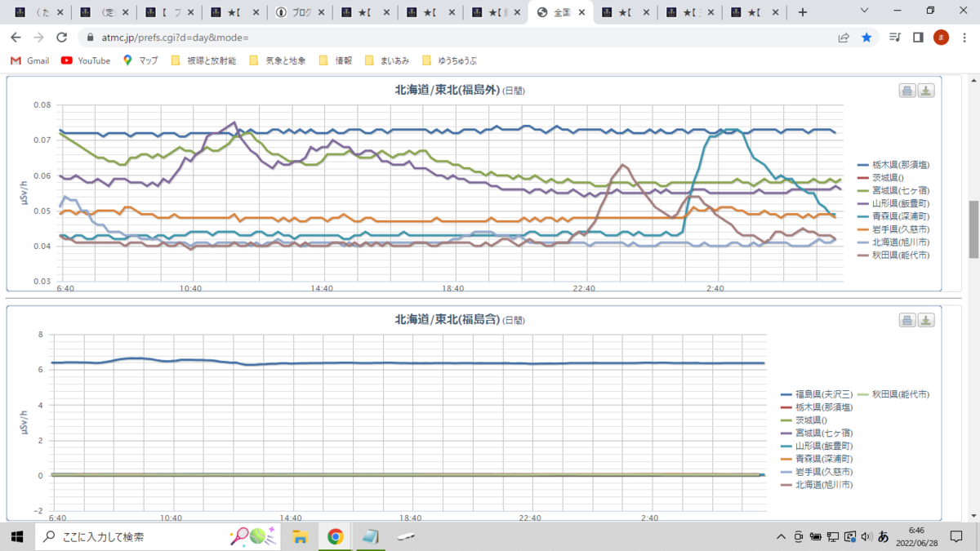980x551 pixels.
Task: Open Gmail bookmark link
Action: coord(29,60)
